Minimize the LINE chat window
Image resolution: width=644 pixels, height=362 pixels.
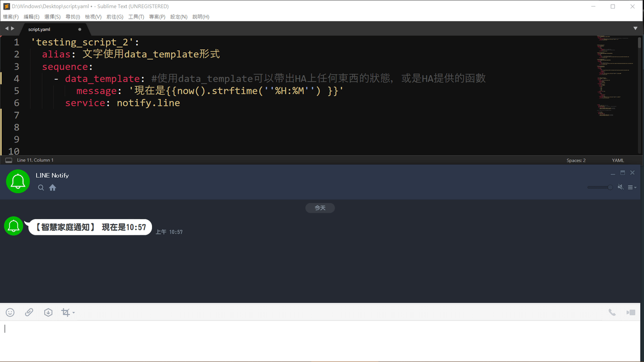coord(613,173)
